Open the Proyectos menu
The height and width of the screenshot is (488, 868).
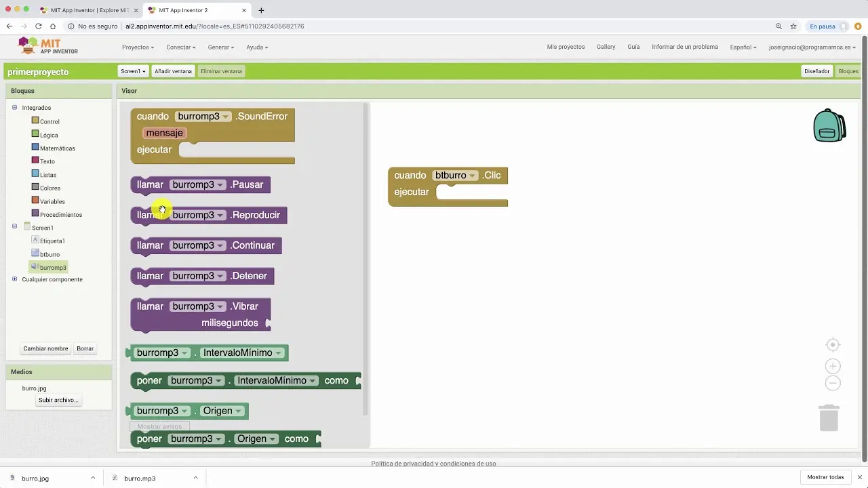(x=138, y=47)
